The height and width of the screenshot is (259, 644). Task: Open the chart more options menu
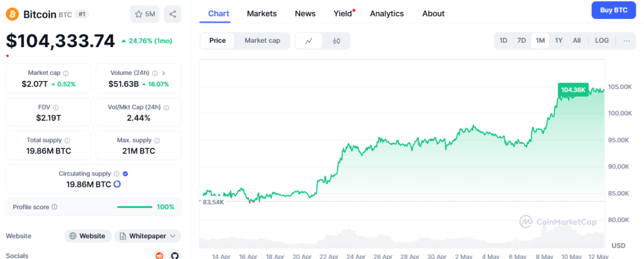(626, 41)
